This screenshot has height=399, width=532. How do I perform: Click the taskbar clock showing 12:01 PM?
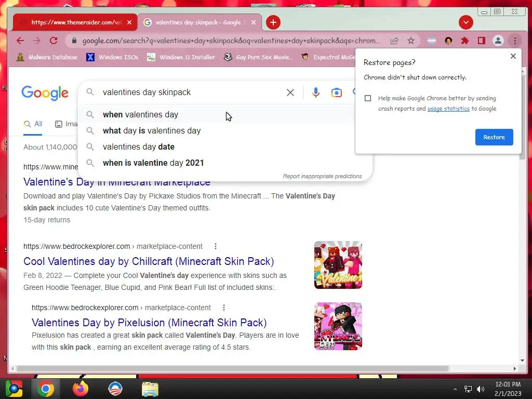click(x=508, y=389)
